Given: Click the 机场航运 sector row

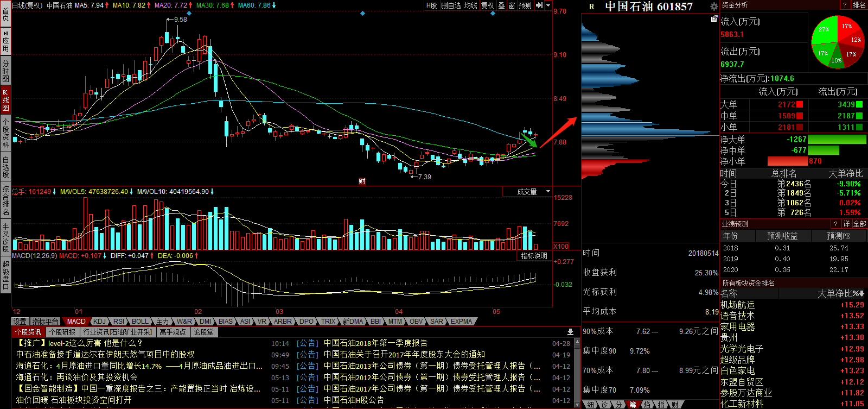Looking at the screenshot, I should (793, 305).
